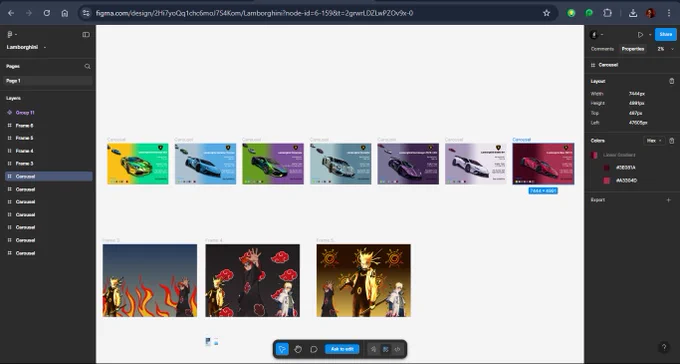Select the green-purple Lamborghini carousel frame
680x364 pixels.
(273, 164)
